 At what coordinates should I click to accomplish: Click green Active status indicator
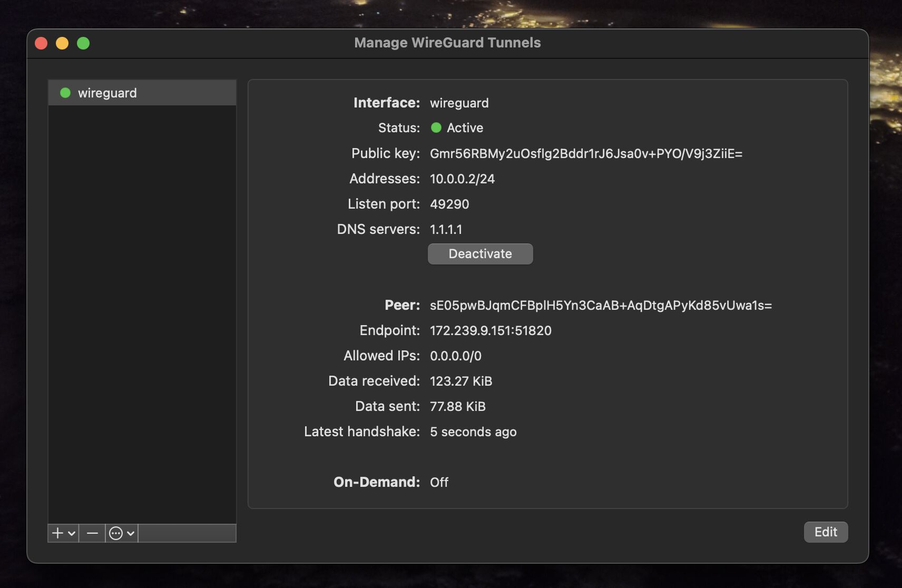(436, 128)
